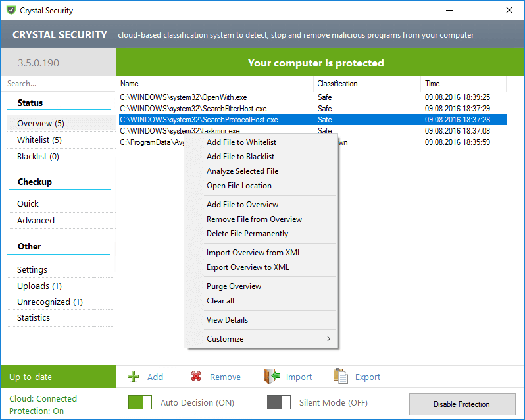Click the Protection: On status text
Image resolution: width=525 pixels, height=420 pixels.
[36, 411]
